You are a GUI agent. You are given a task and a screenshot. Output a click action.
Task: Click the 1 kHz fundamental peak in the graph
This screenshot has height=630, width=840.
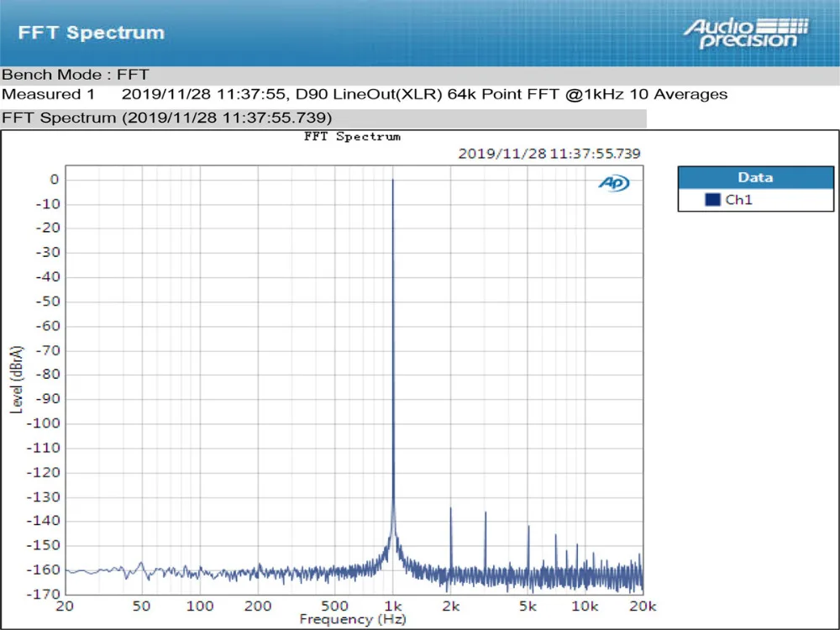392,349
